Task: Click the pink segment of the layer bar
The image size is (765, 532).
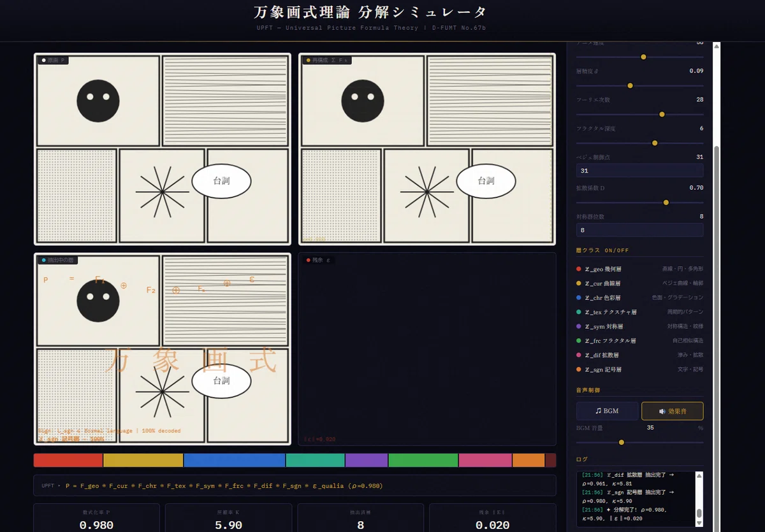Action: coord(485,460)
